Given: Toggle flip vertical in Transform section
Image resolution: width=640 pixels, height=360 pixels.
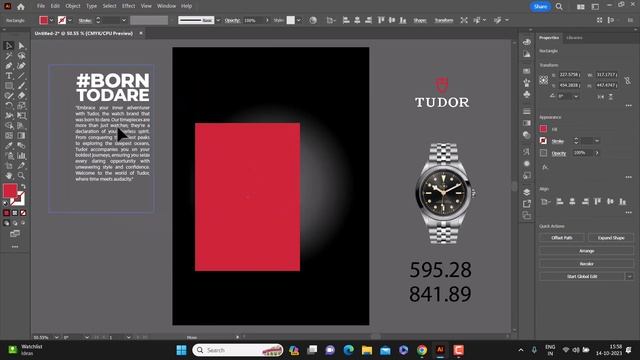Looking at the screenshot, I should pyautogui.click(x=611, y=97).
